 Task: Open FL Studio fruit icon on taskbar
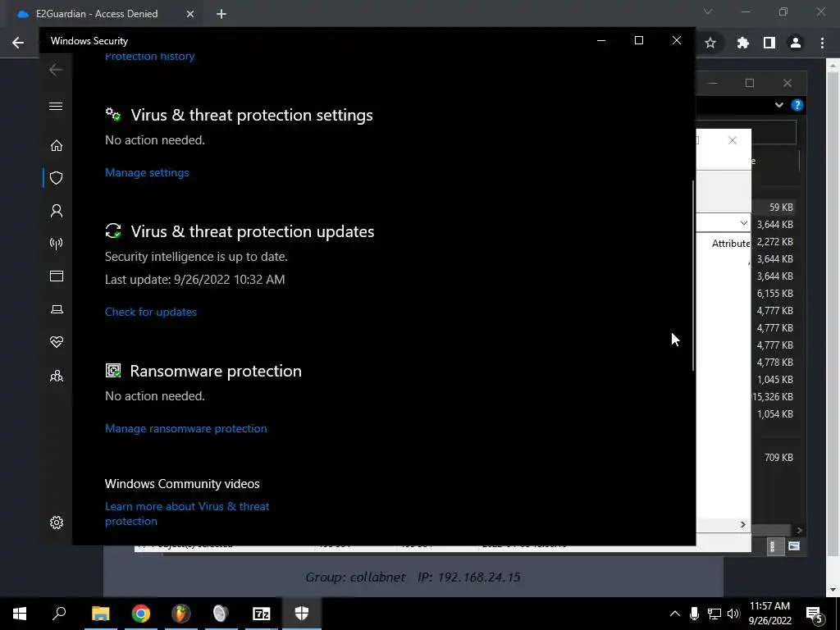181,614
